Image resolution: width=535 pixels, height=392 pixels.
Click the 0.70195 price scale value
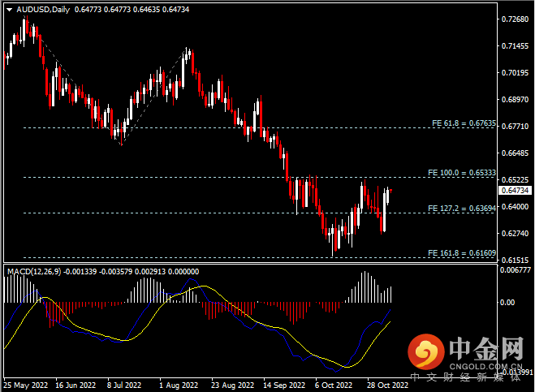(515, 73)
